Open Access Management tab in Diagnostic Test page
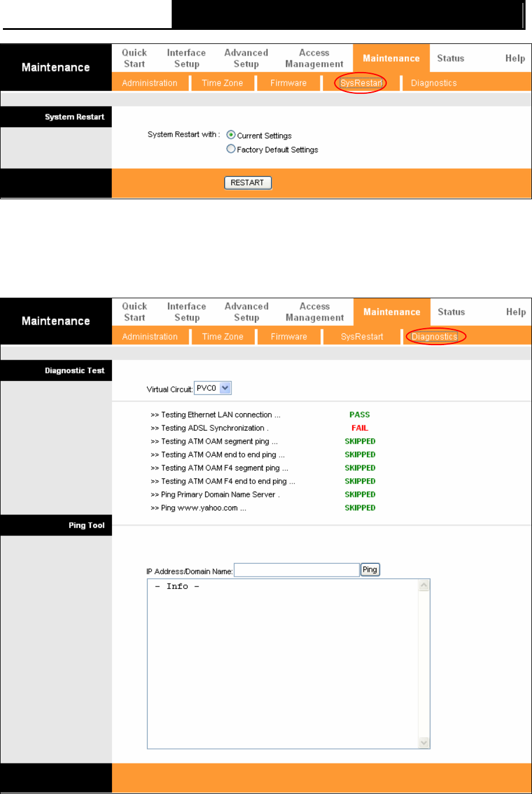Screen dimensions: 532x794 pyautogui.click(x=315, y=312)
